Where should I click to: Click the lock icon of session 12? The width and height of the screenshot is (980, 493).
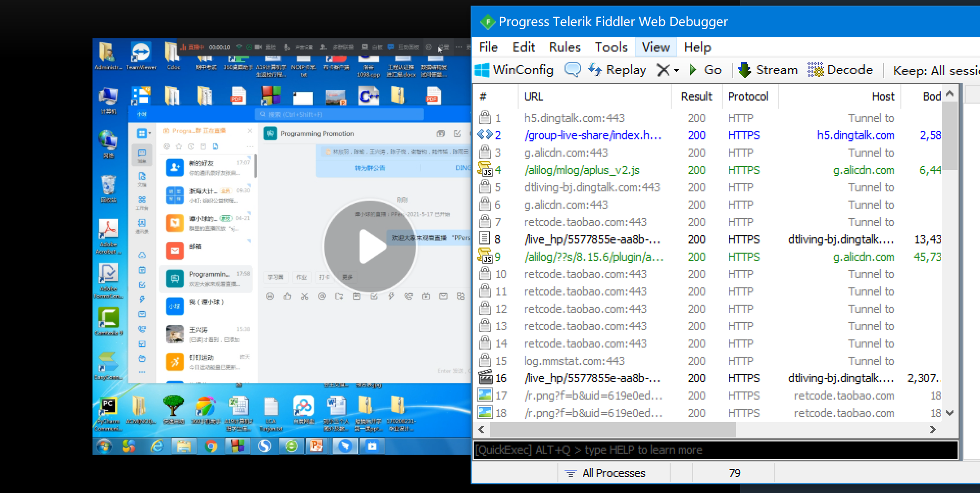tap(485, 308)
